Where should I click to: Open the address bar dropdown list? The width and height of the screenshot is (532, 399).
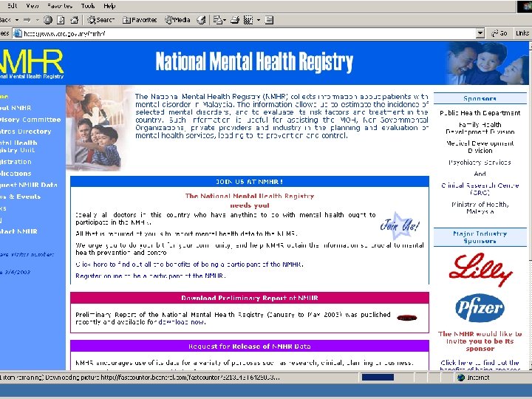(x=480, y=33)
